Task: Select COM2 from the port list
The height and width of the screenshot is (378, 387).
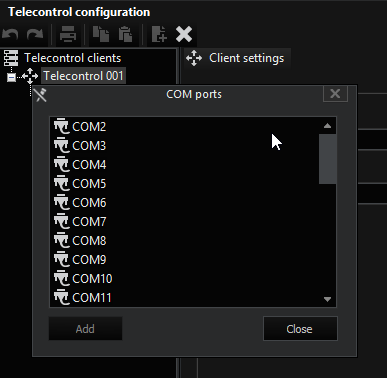Action: point(89,127)
